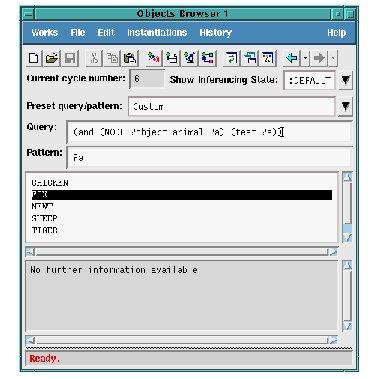Click into the Pattern input field

coord(209,158)
